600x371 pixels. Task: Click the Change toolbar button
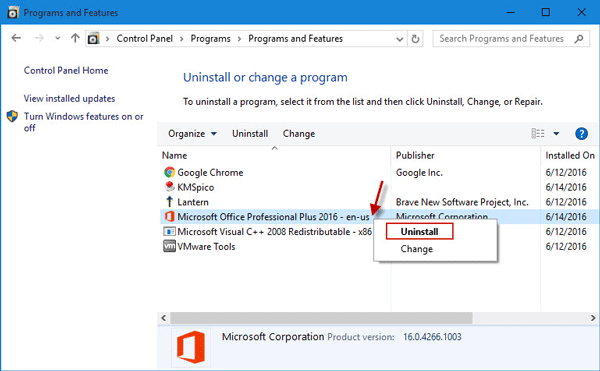pos(299,133)
